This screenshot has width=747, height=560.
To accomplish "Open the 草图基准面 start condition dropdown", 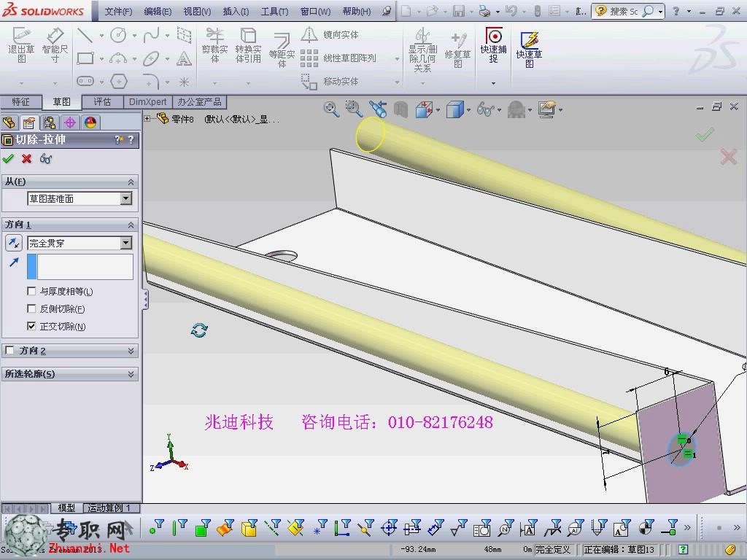I will pyautogui.click(x=125, y=198).
